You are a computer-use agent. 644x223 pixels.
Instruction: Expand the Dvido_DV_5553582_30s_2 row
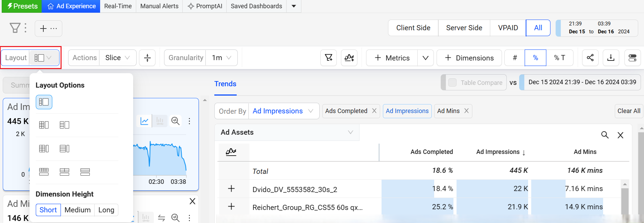(231, 189)
